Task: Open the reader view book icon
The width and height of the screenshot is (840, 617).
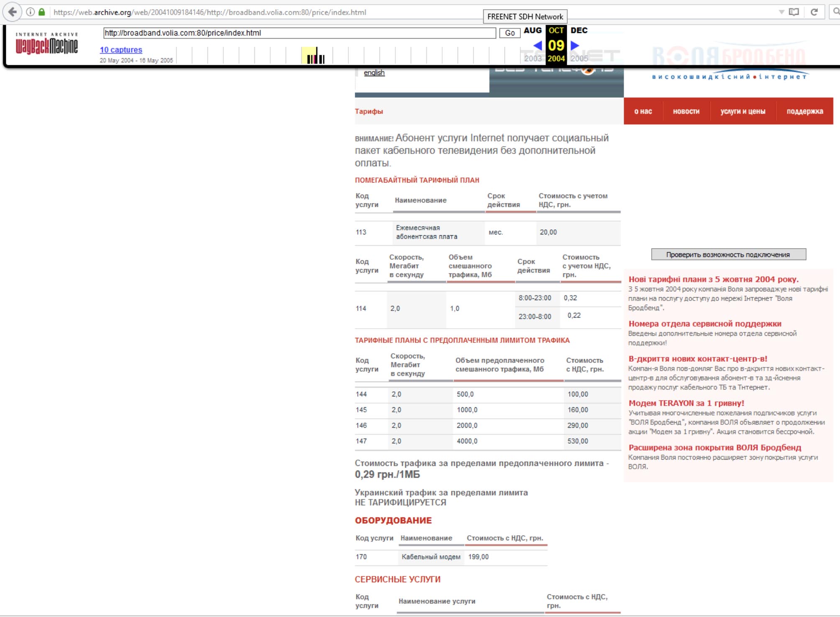Action: pyautogui.click(x=794, y=12)
